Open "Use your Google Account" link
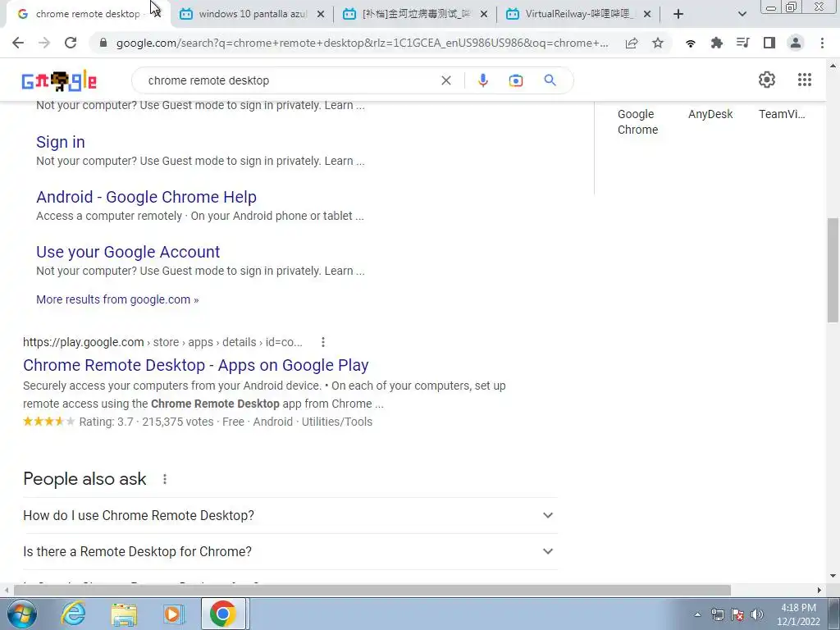Viewport: 840px width, 630px height. click(128, 252)
